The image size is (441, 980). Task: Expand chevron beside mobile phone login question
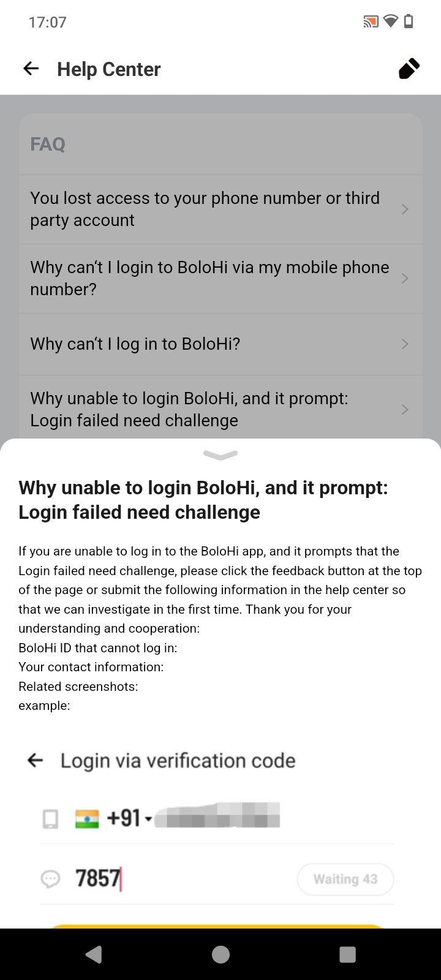[404, 279]
